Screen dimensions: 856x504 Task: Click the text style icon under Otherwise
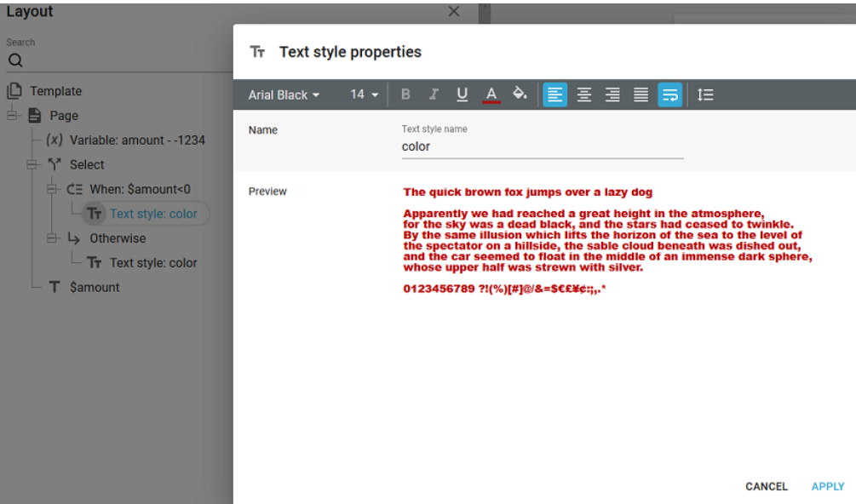[x=95, y=263]
